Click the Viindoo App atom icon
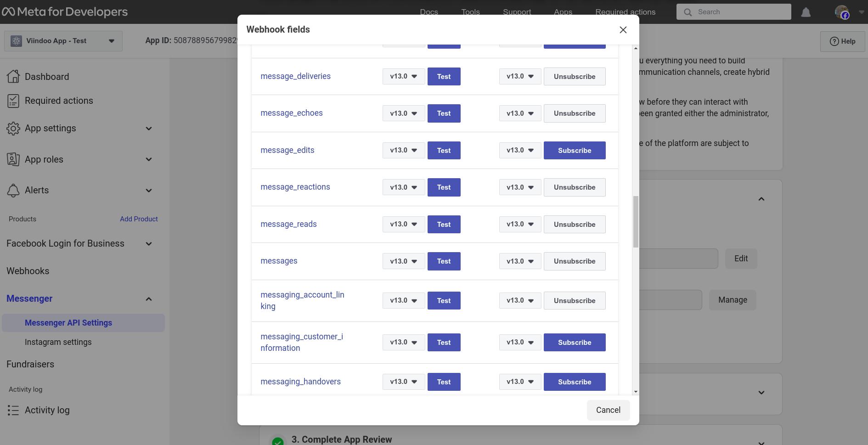Viewport: 868px width, 445px height. coord(16,41)
